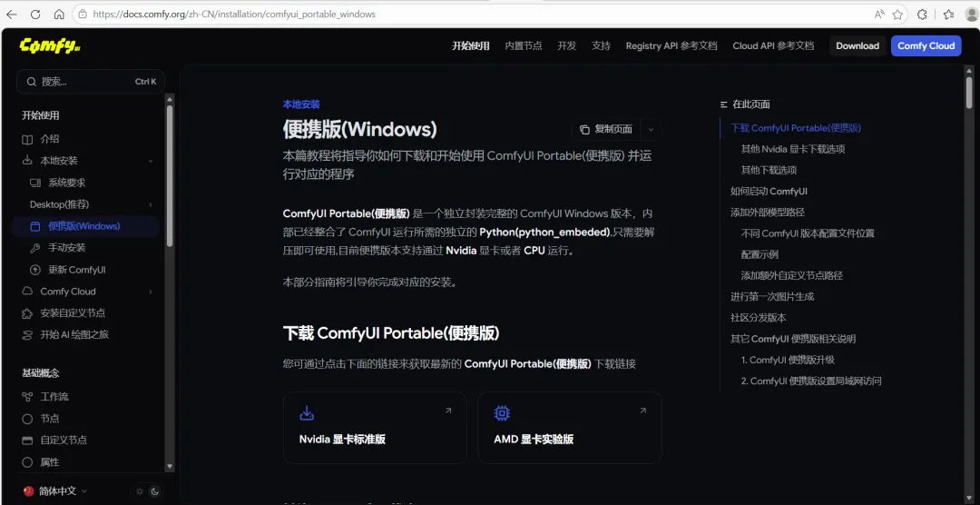Bookmark the page with the star icon

897,14
